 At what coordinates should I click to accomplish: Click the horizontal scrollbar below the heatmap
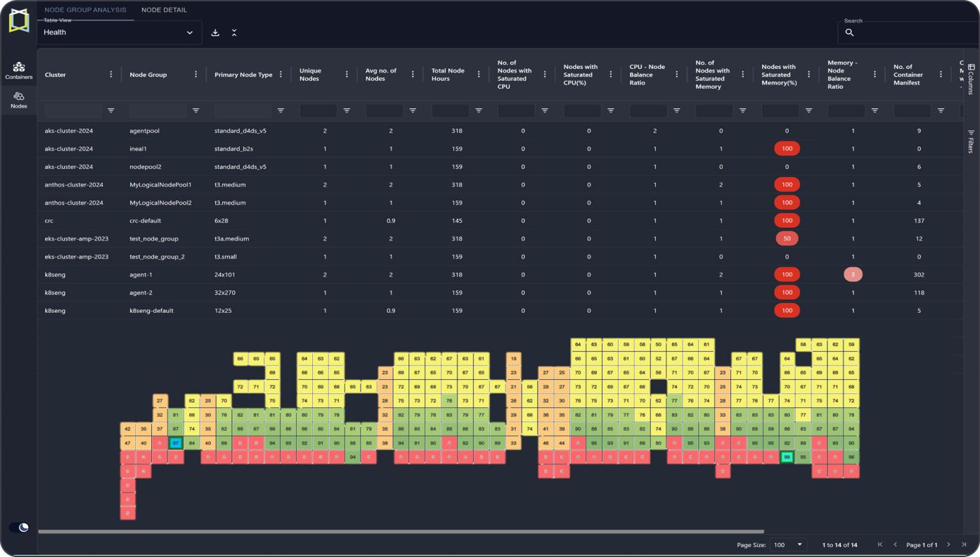[401, 532]
